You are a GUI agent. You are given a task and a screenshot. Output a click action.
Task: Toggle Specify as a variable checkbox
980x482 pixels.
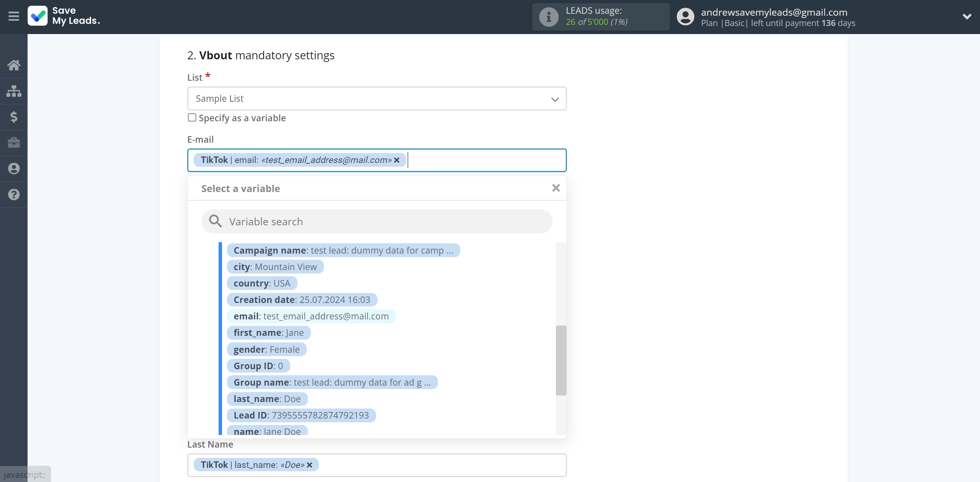[192, 117]
